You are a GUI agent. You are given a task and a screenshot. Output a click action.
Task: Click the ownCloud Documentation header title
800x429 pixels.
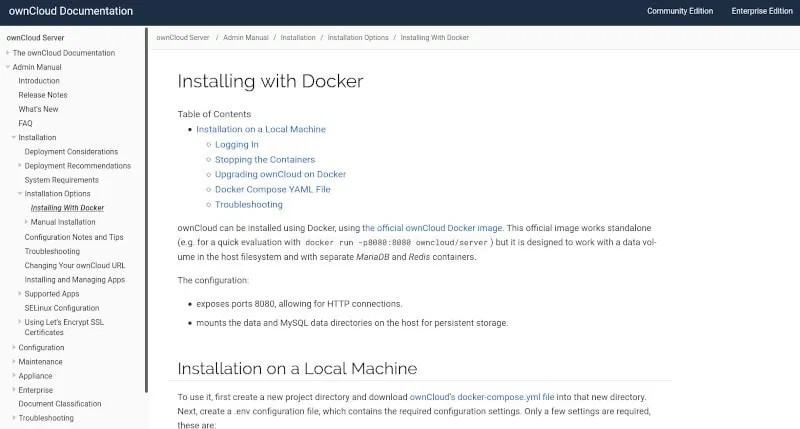coord(70,11)
